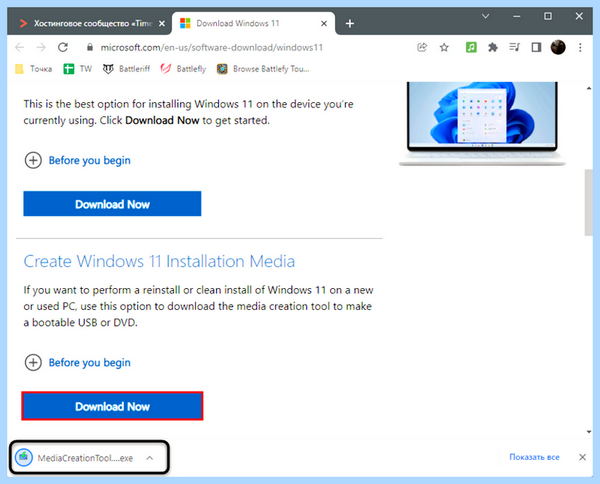Close the Хостинговое сообщество tab
The width and height of the screenshot is (600, 484).
point(162,23)
